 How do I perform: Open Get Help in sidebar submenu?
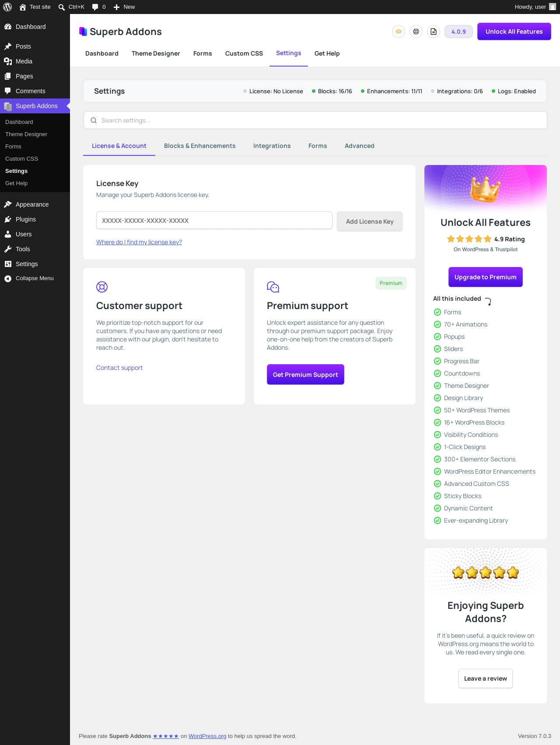[16, 183]
